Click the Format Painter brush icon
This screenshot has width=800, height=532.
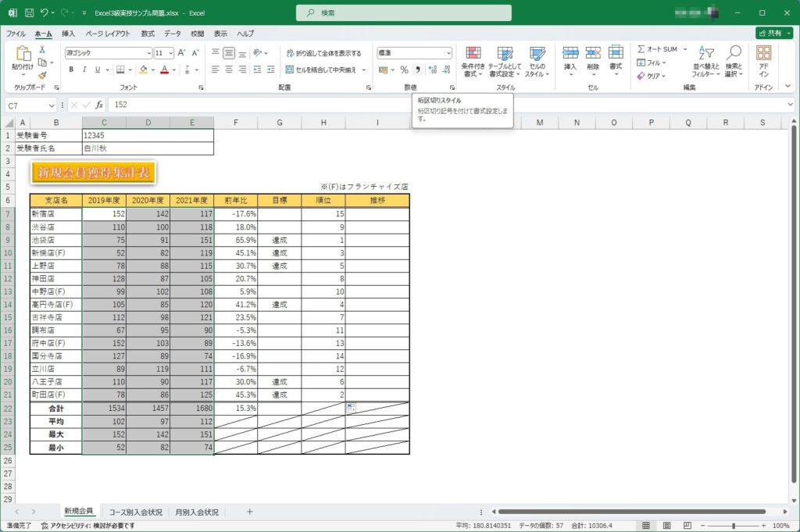click(x=42, y=77)
